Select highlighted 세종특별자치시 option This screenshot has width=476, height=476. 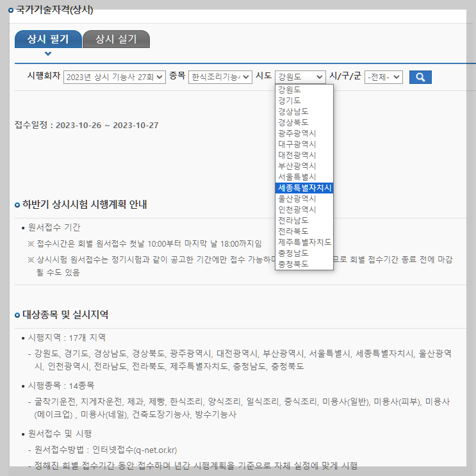[x=304, y=188]
